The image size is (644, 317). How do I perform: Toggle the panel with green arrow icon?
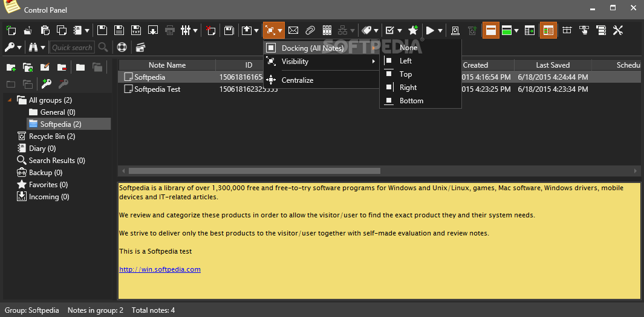tap(530, 30)
